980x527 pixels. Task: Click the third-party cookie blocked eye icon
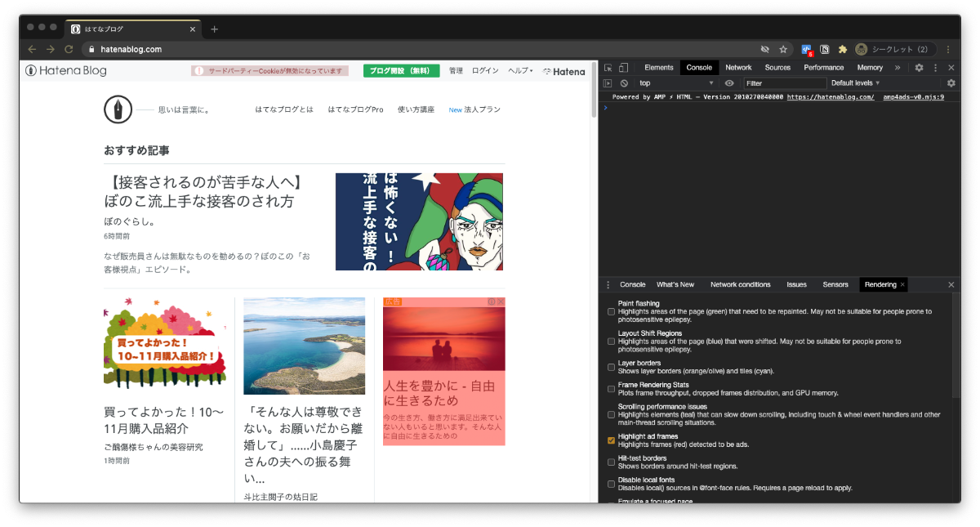765,49
